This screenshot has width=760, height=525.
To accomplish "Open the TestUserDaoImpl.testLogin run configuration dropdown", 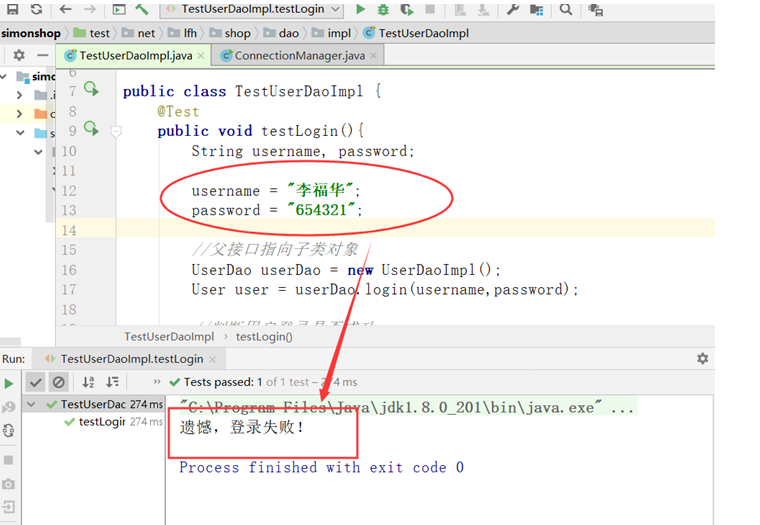I will [x=251, y=9].
